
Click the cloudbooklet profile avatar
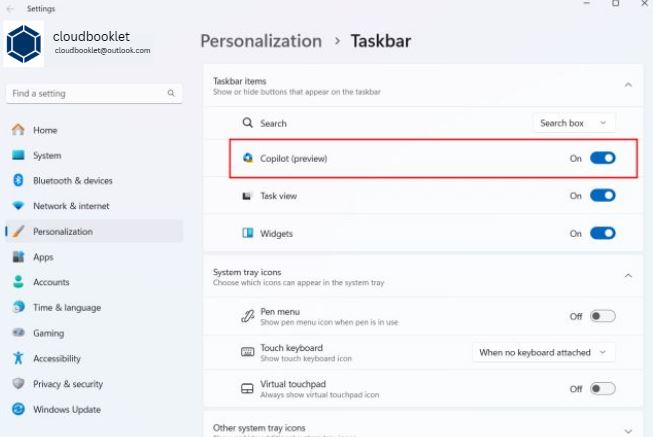point(24,44)
